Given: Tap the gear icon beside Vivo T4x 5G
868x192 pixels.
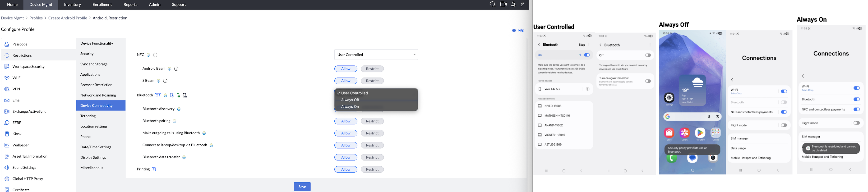Looking at the screenshot, I should (587, 89).
